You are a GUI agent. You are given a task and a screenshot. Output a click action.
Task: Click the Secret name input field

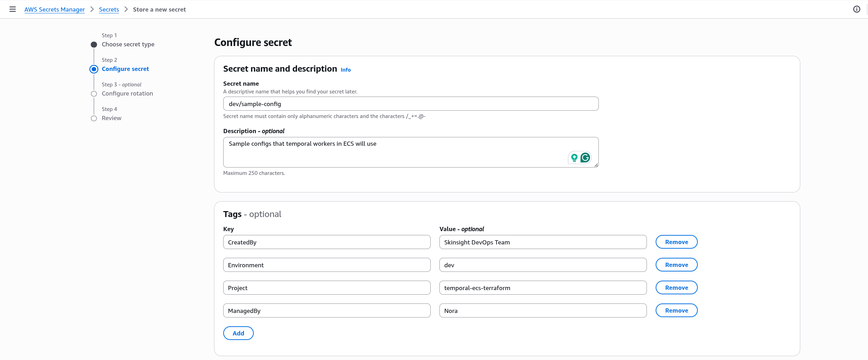pos(411,104)
